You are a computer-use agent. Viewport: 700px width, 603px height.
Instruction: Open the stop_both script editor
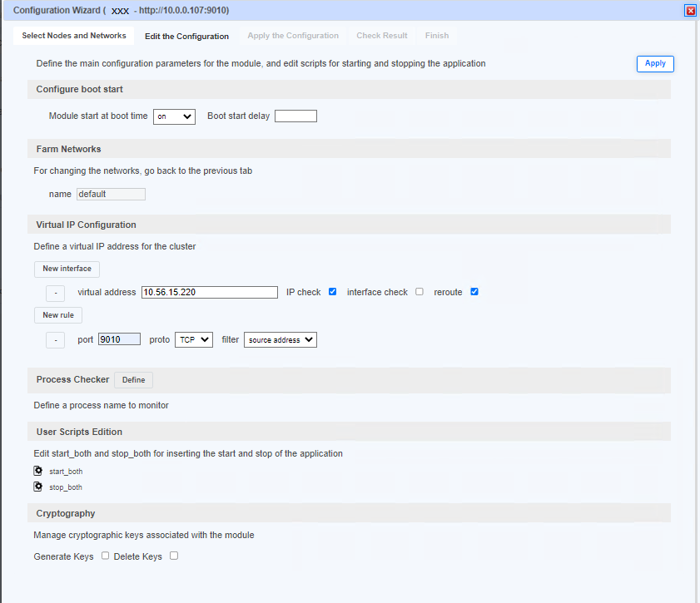(37, 487)
